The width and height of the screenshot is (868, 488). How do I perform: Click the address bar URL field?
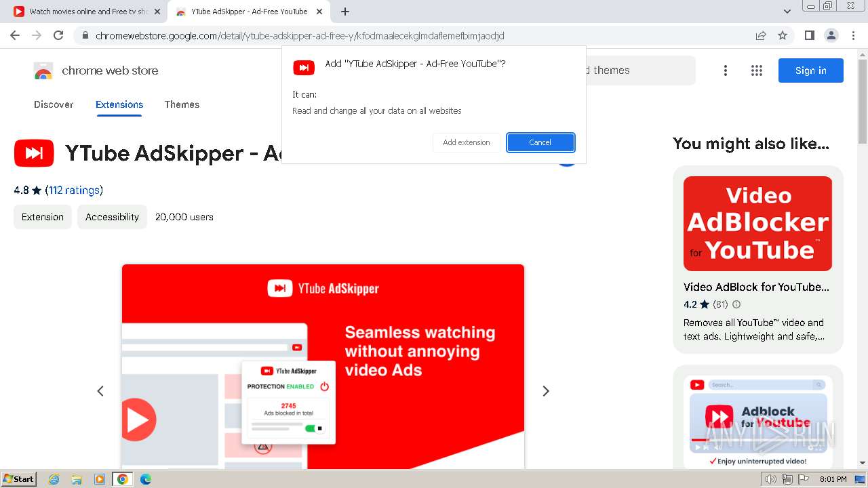(414, 35)
